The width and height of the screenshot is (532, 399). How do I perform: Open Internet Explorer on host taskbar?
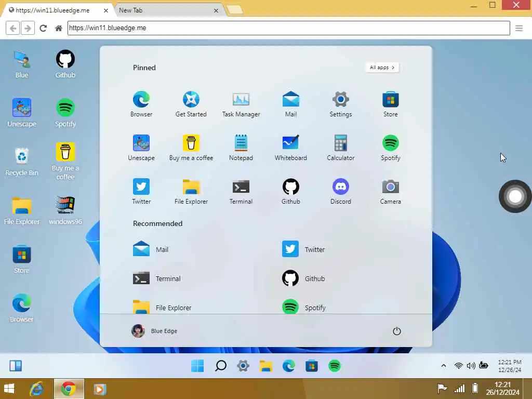point(37,389)
